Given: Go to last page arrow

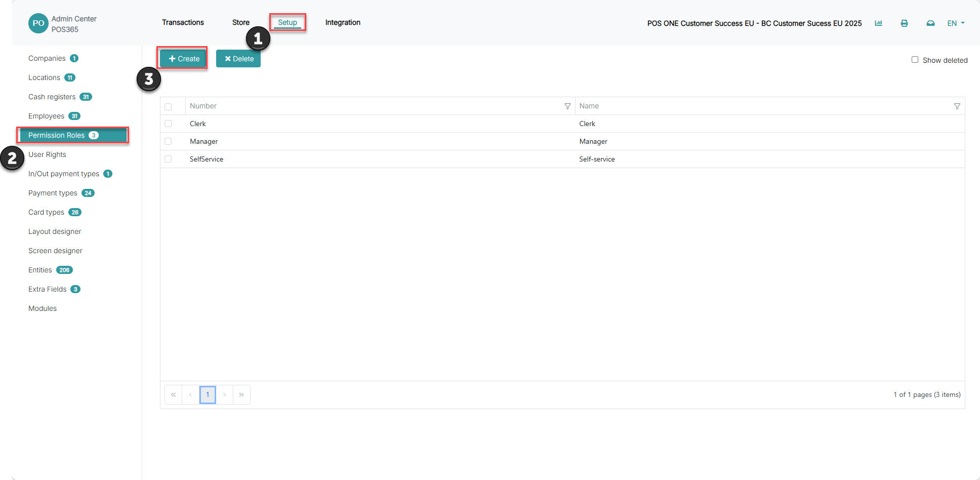Looking at the screenshot, I should pyautogui.click(x=241, y=395).
